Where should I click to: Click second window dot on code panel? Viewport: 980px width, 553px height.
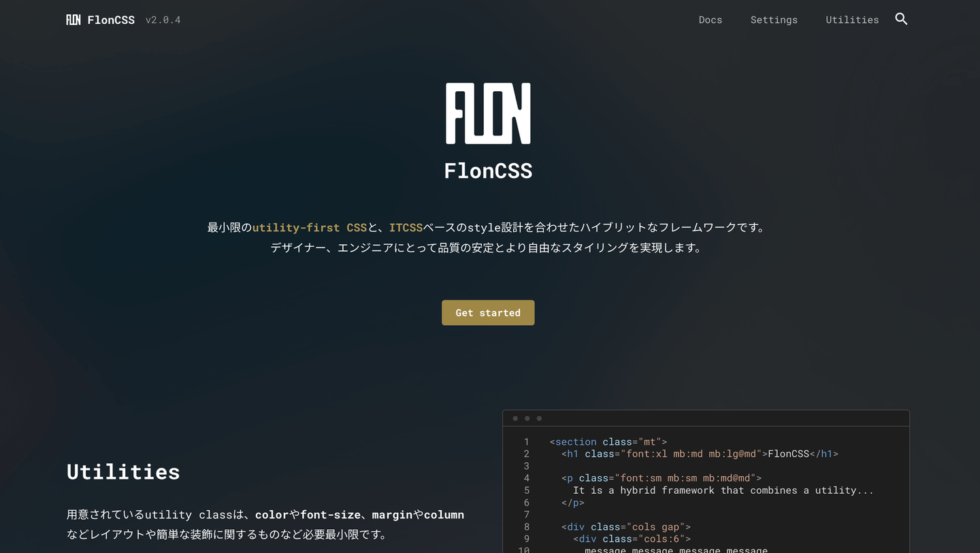pos(527,418)
